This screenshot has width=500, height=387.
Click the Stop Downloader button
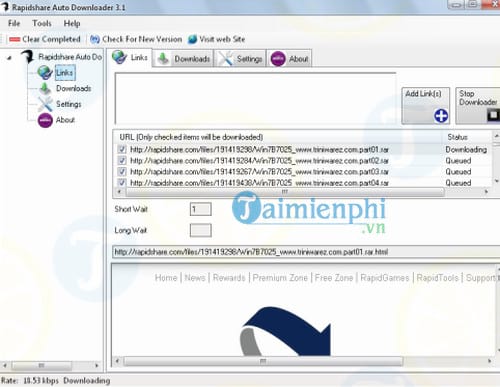[x=478, y=106]
